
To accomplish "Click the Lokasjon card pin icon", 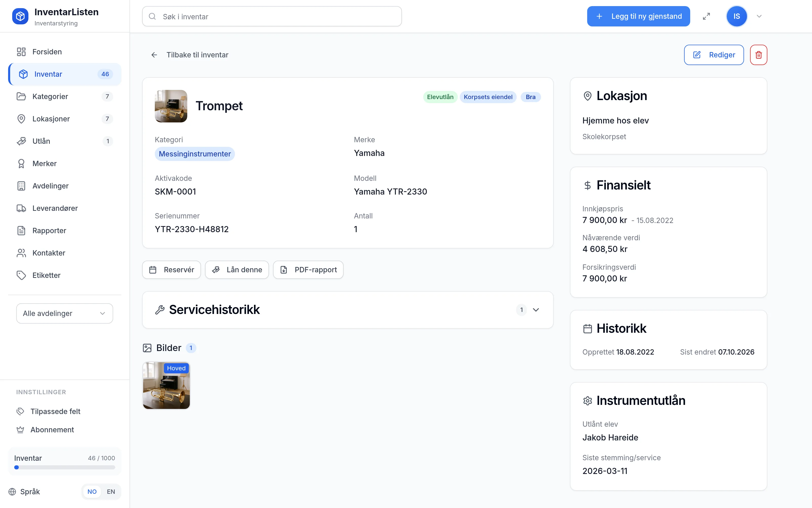I will coord(587,96).
